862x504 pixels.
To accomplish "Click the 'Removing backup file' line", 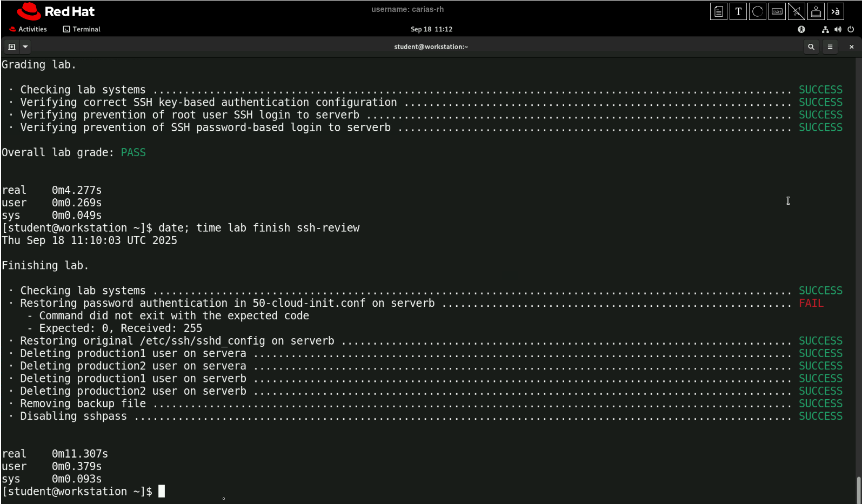I will tap(83, 404).
